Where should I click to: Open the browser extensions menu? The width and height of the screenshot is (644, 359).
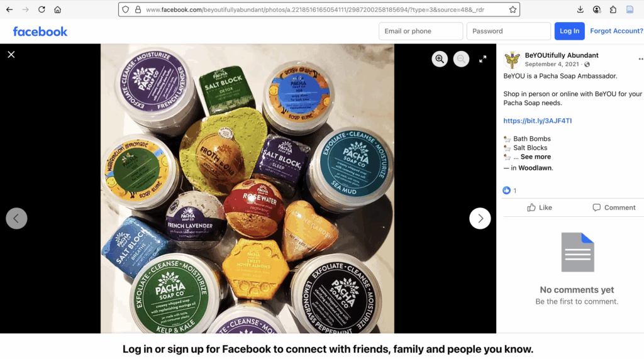click(x=613, y=9)
